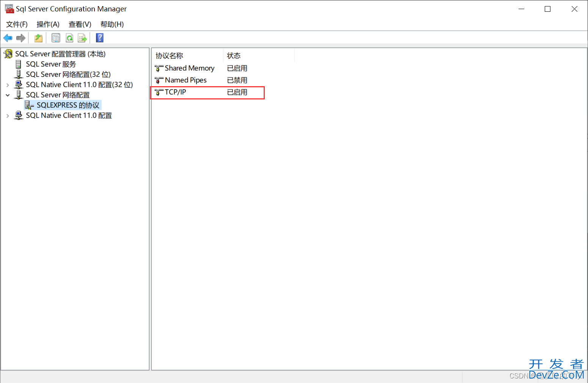Click the SQL Server 服务 node icon
Screen dimensions: 588x383
tap(18, 64)
